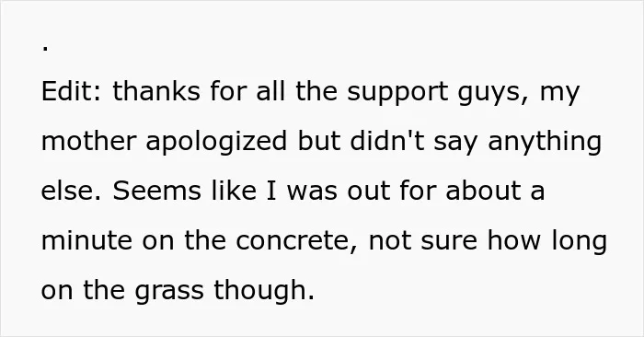Click the word 'minute' in fourth line

(x=86, y=240)
